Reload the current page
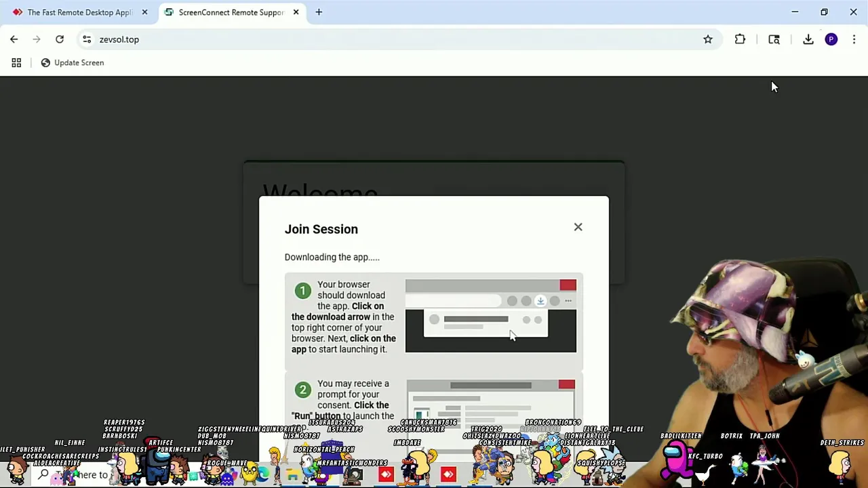 pos(60,39)
